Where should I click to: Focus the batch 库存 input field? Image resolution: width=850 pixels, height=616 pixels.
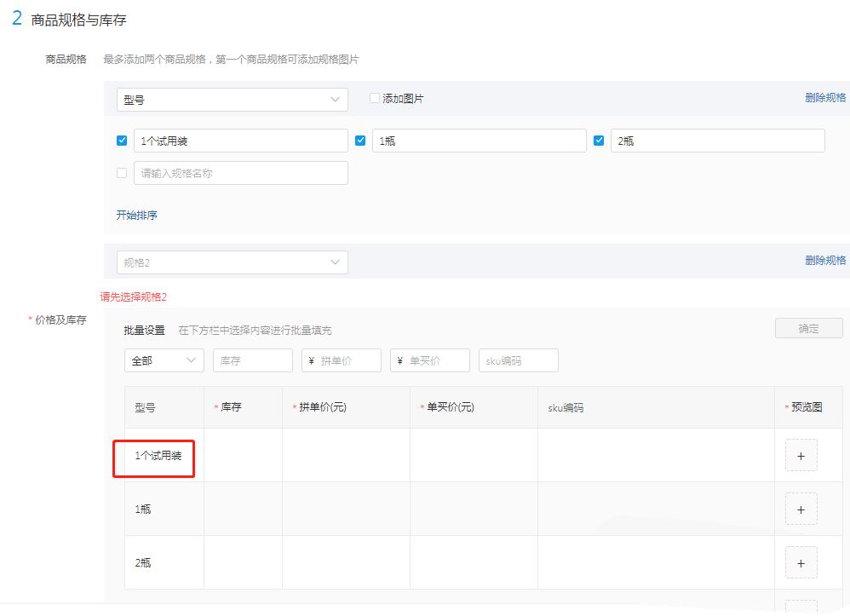(x=252, y=360)
